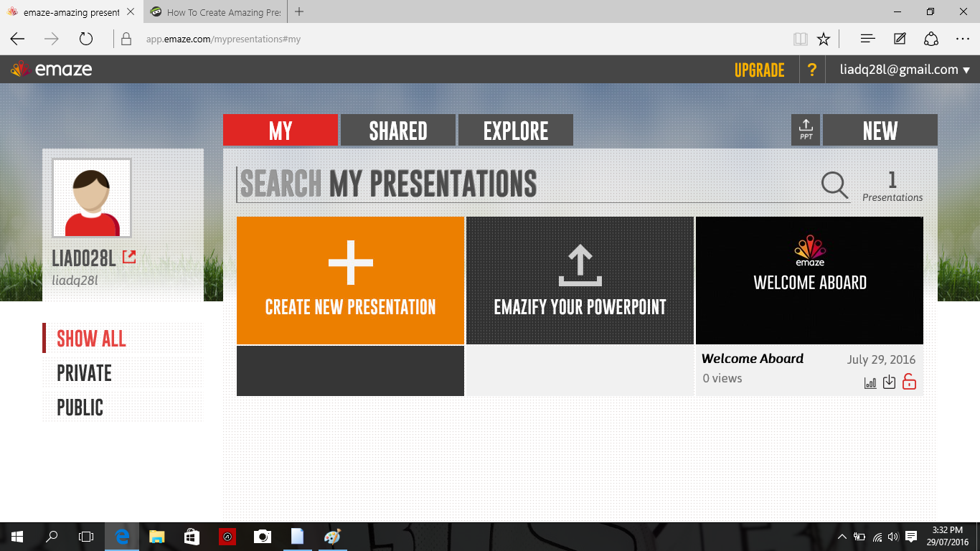Click the 0 views text

click(722, 379)
